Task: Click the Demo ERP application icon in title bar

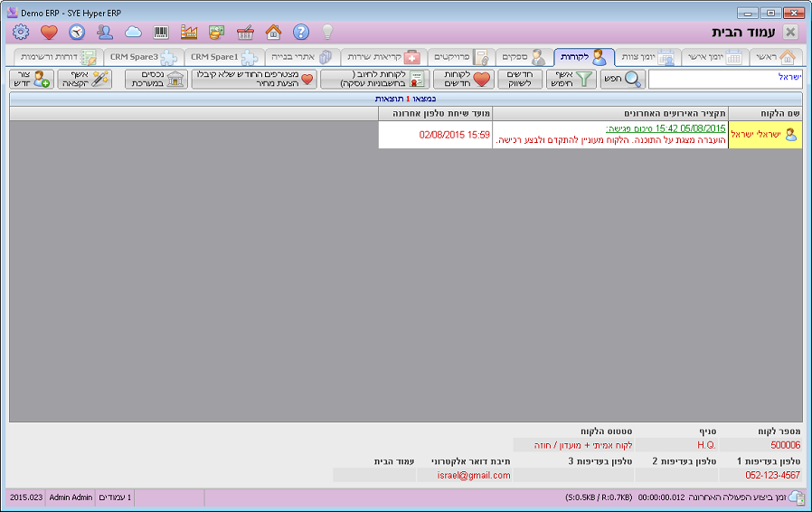Action: click(x=13, y=13)
